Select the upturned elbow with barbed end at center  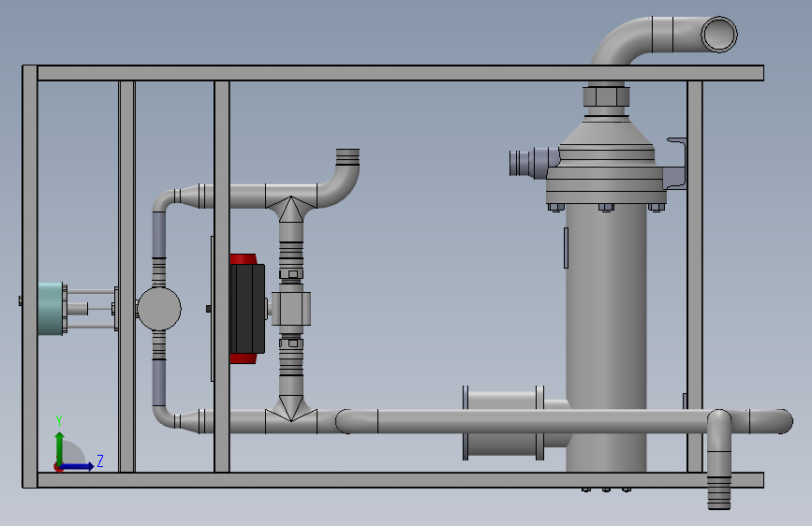pos(340,178)
